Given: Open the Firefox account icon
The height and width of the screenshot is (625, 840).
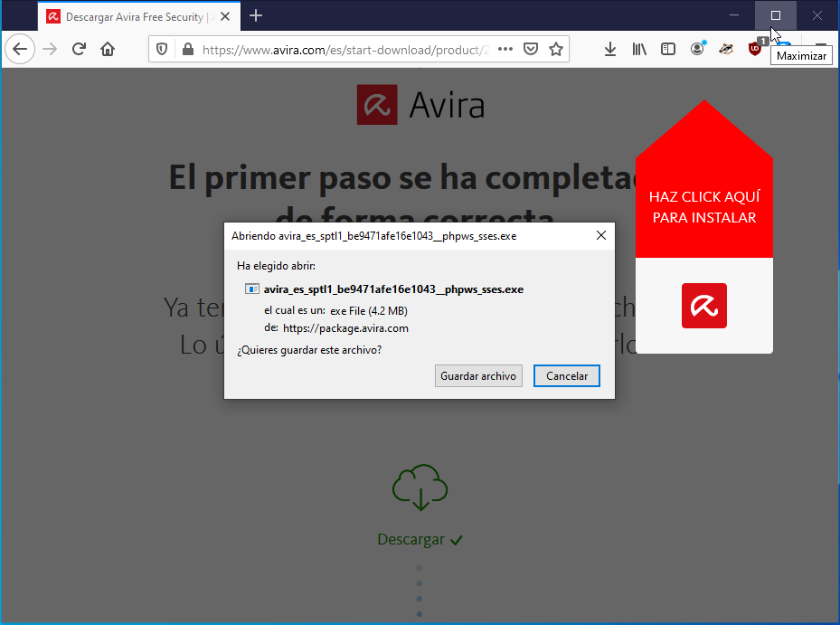Looking at the screenshot, I should click(697, 50).
